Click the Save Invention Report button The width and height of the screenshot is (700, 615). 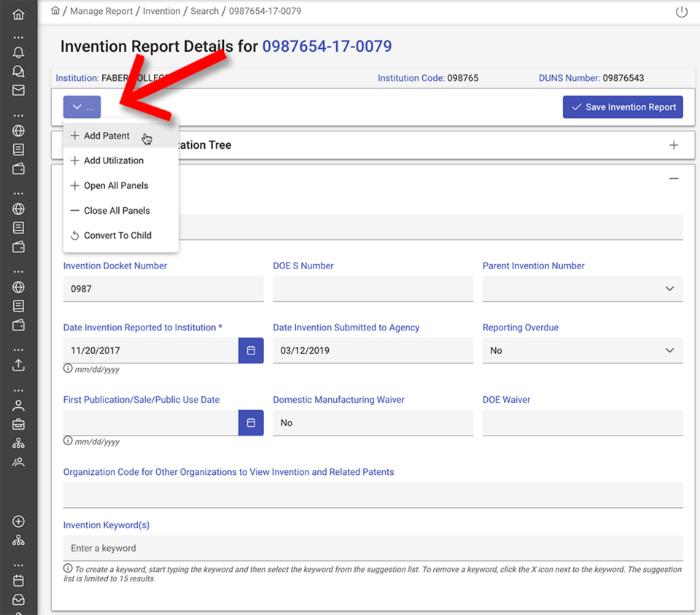pyautogui.click(x=623, y=107)
